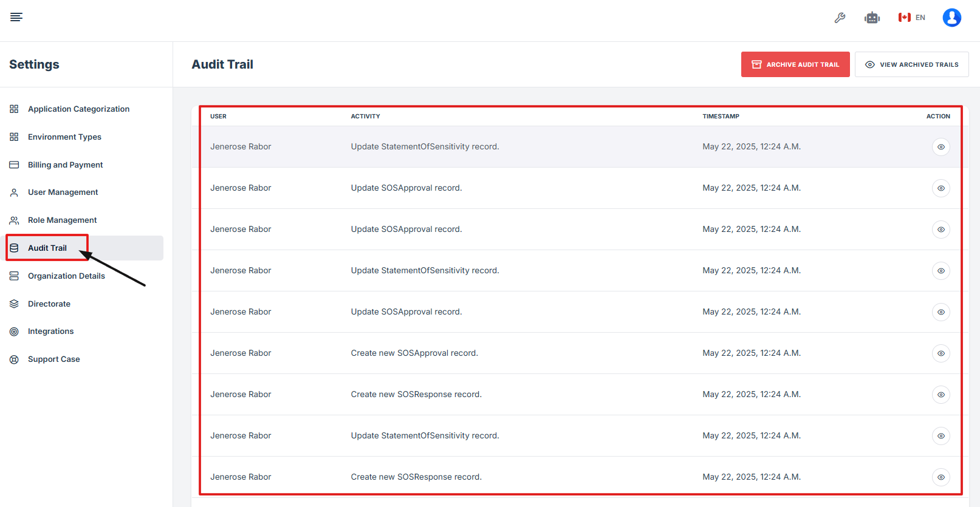Viewport: 980px width, 507px height.
Task: Click the robot assistant icon
Action: tap(872, 18)
